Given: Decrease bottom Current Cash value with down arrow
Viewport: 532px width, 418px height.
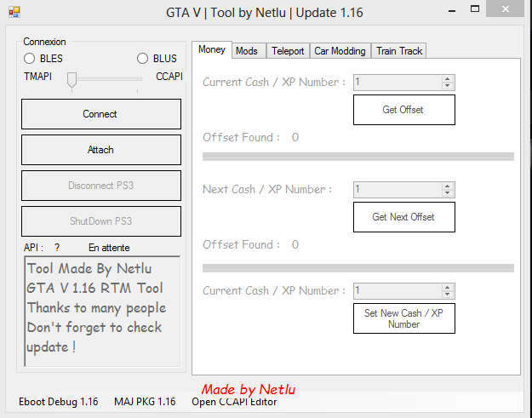Looking at the screenshot, I should (x=448, y=295).
